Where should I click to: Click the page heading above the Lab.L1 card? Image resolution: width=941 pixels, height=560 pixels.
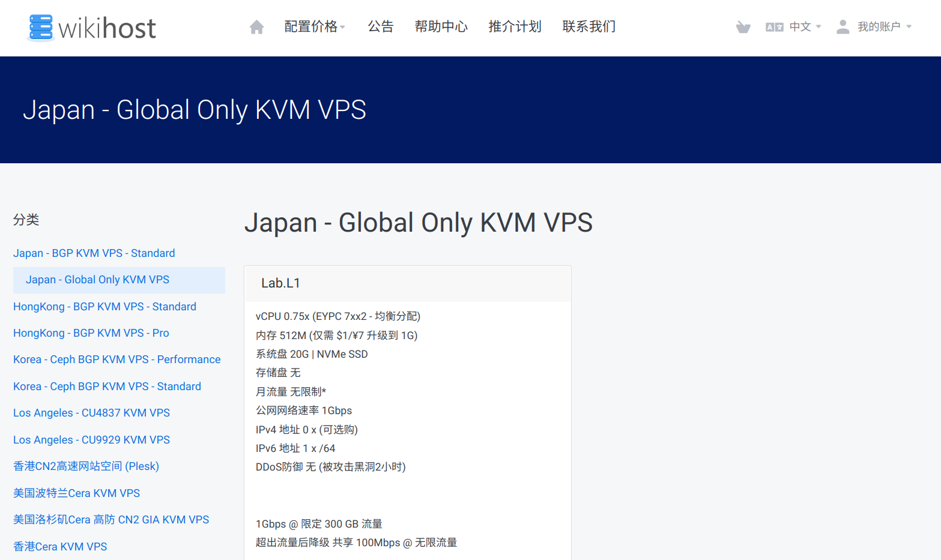pos(419,223)
